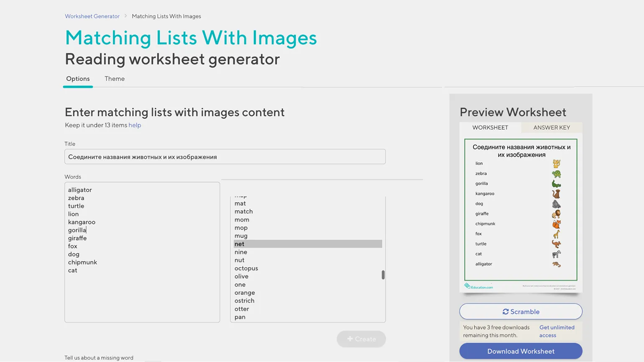Click the green alligator image in preview
Screen dimensions: 644x362
[x=556, y=184]
